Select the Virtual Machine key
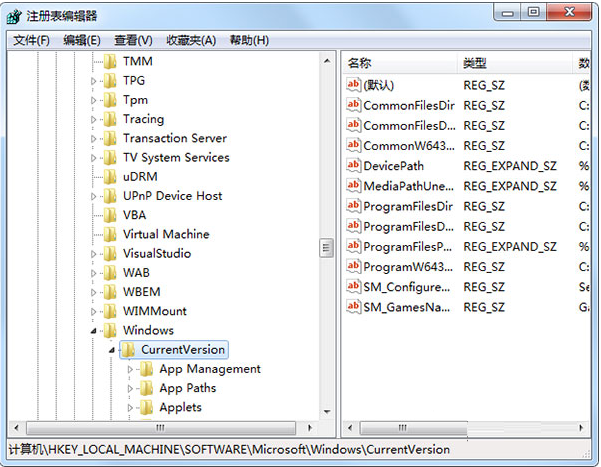The width and height of the screenshot is (601, 467). click(x=166, y=234)
